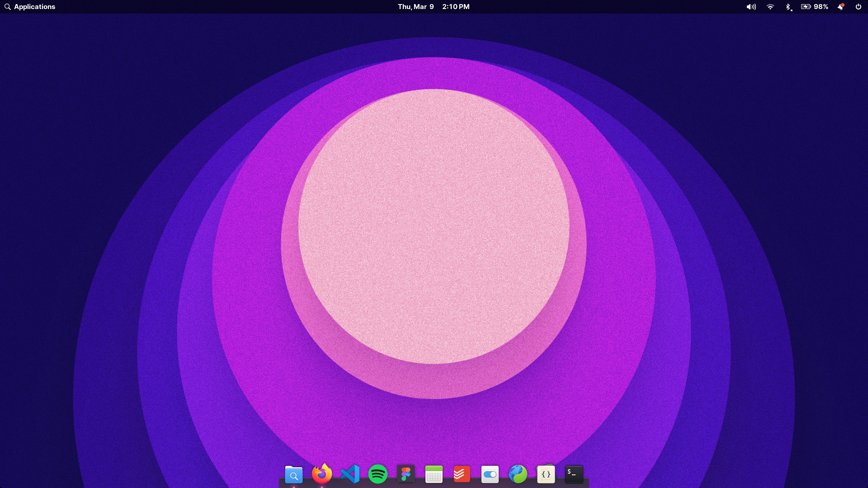Viewport: 868px width, 488px height.
Task: Launch Firefox from the dock
Action: tap(322, 474)
